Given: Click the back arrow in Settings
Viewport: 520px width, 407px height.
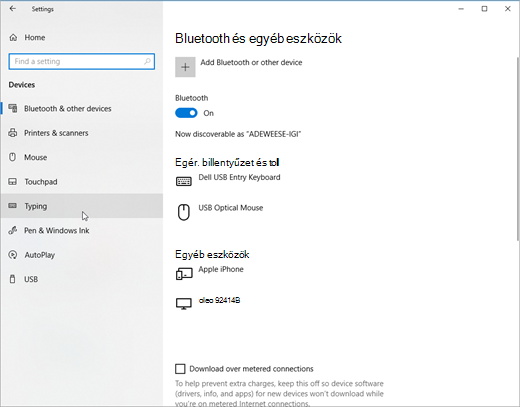Looking at the screenshot, I should tap(13, 9).
